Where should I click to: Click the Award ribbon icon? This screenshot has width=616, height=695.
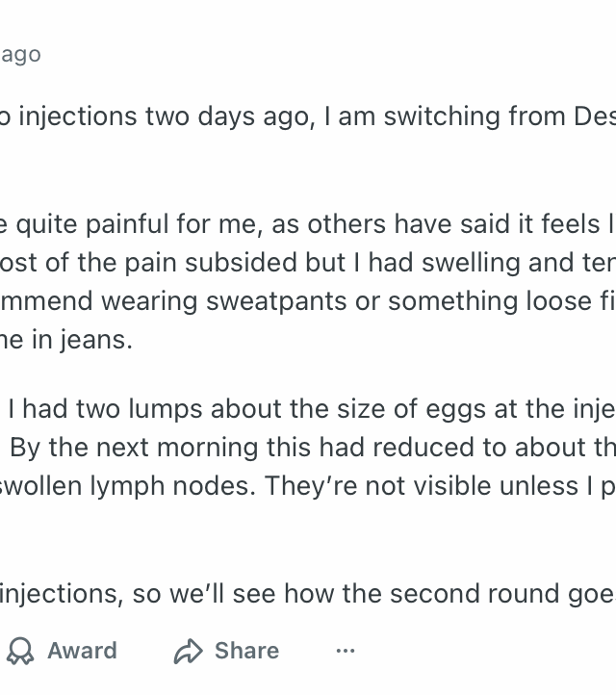coord(20,652)
